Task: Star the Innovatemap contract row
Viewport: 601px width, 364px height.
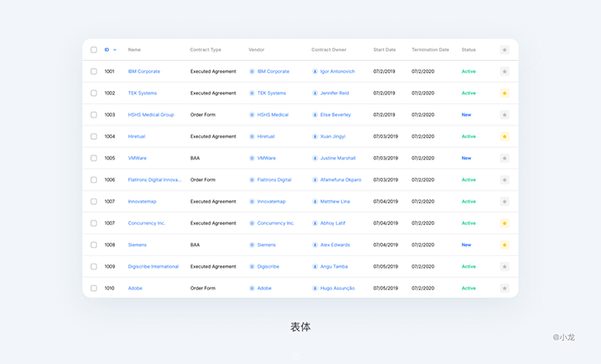Action: (505, 202)
